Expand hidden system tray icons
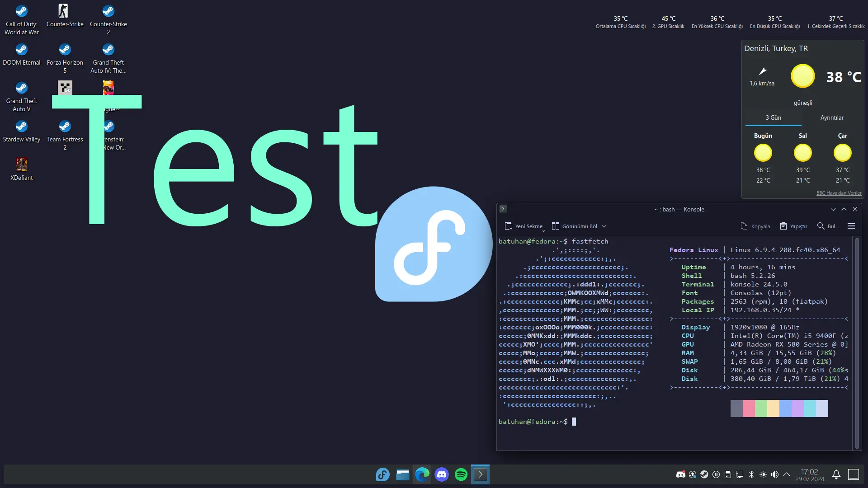The image size is (868, 488). point(787,474)
